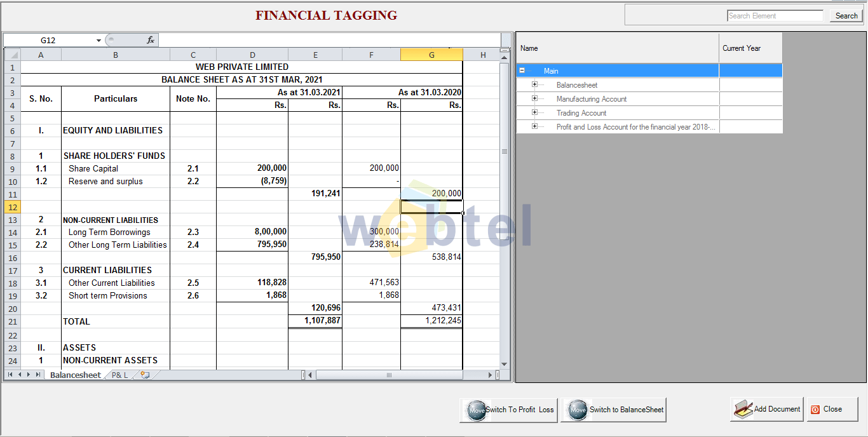Click the Other Long Term Liabilities cell
This screenshot has height=437, width=868.
click(116, 245)
